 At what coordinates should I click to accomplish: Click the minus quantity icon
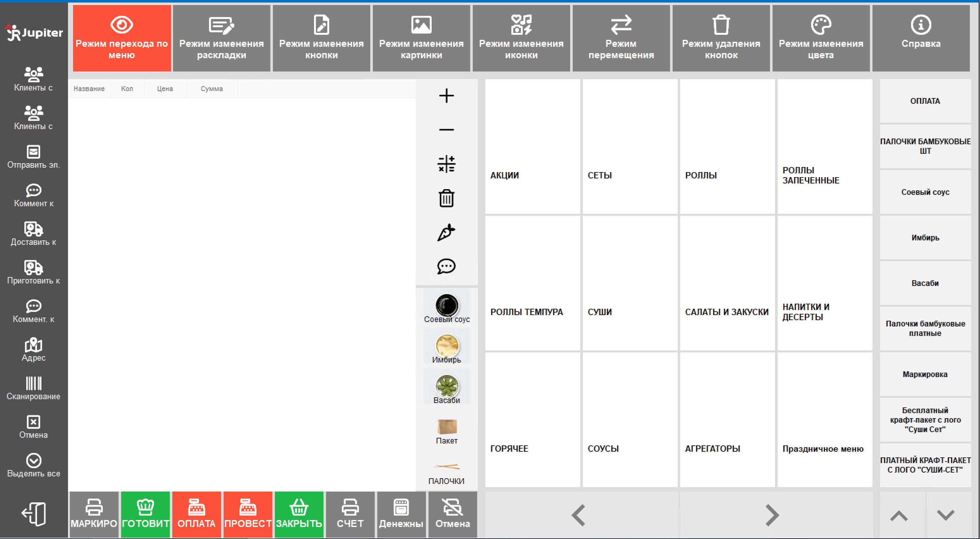(446, 130)
